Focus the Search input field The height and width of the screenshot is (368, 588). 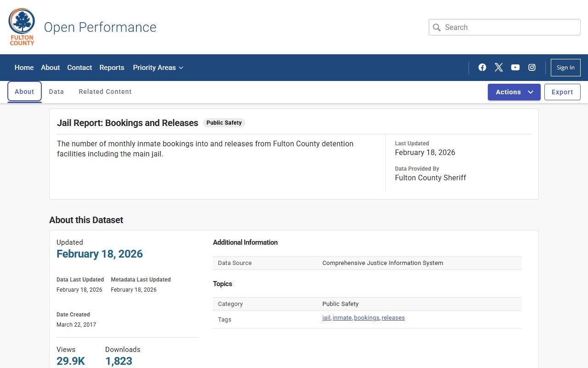click(504, 27)
